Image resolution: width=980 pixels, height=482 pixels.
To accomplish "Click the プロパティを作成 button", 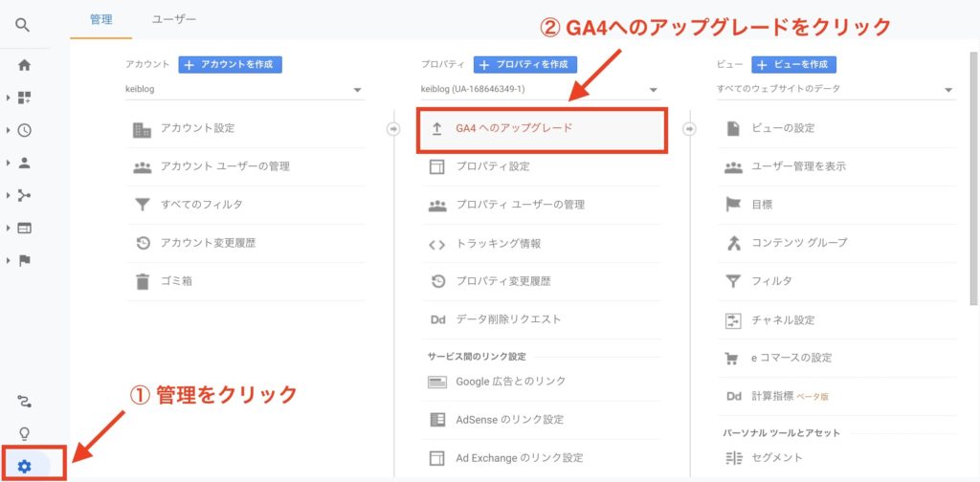I will [525, 64].
